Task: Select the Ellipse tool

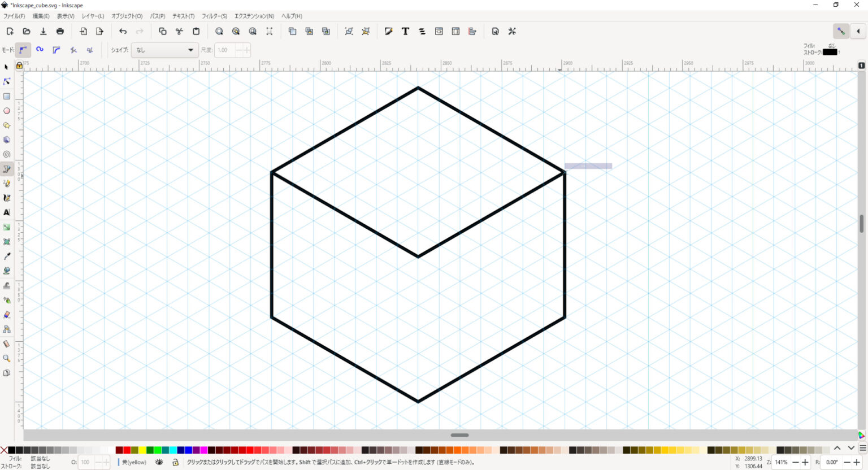Action: click(x=7, y=111)
